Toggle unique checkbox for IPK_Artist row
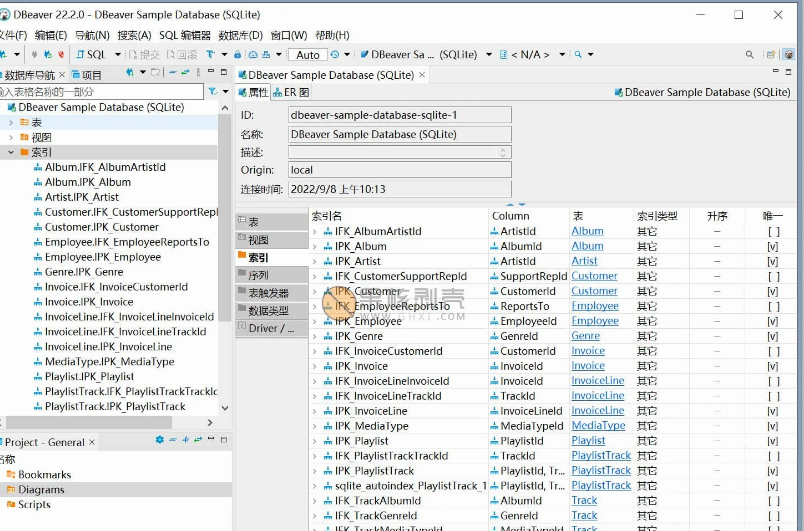The image size is (804, 531). pyautogui.click(x=773, y=261)
